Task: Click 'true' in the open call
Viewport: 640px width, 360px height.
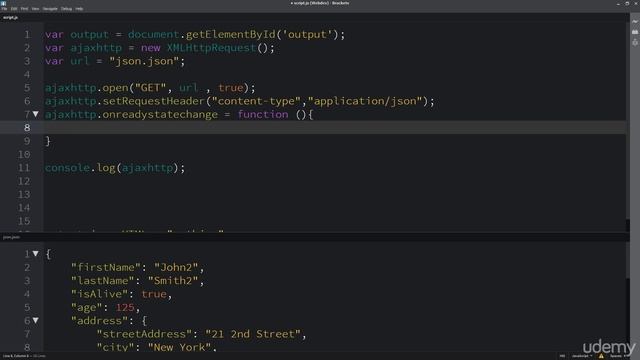Action: coord(231,88)
